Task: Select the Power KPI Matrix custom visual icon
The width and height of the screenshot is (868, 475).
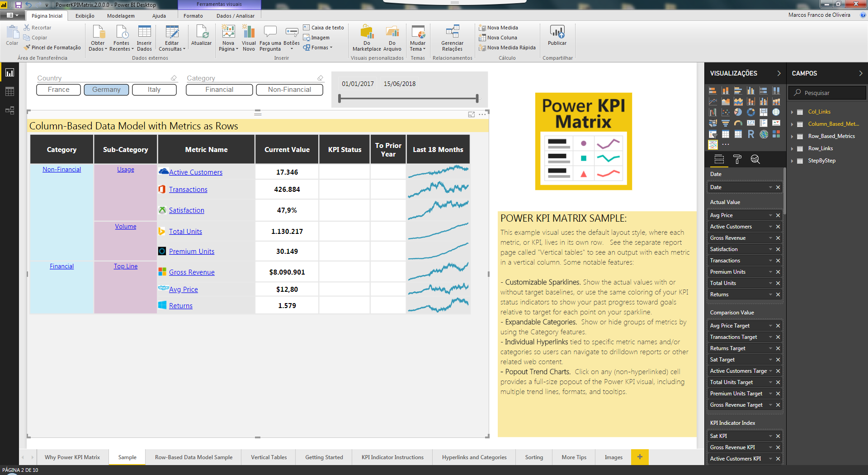Action: click(713, 145)
